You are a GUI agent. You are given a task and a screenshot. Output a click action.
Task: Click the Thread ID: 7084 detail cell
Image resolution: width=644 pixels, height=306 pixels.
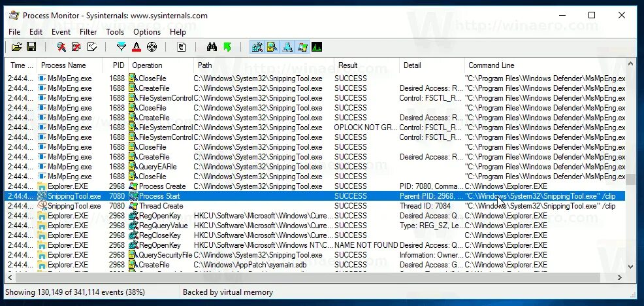coord(432,206)
